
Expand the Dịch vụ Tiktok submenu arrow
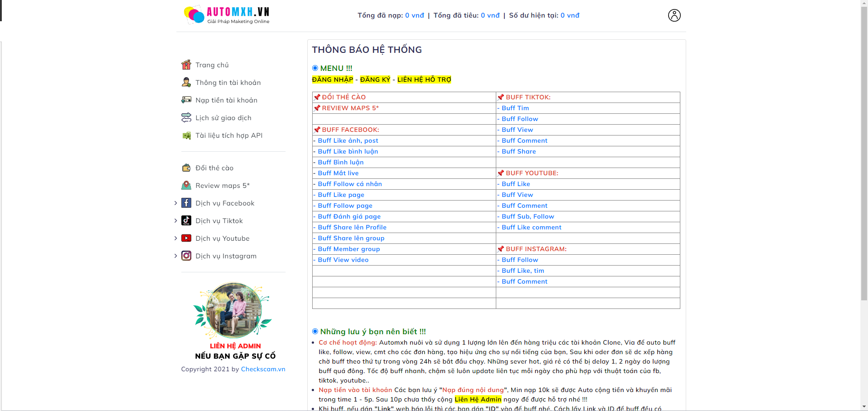pyautogui.click(x=175, y=221)
